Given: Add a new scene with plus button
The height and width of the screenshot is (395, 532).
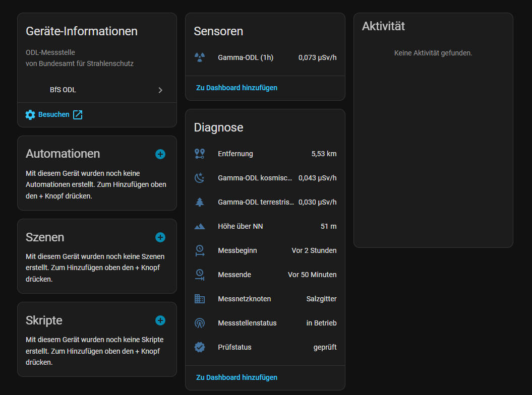Looking at the screenshot, I should [160, 237].
